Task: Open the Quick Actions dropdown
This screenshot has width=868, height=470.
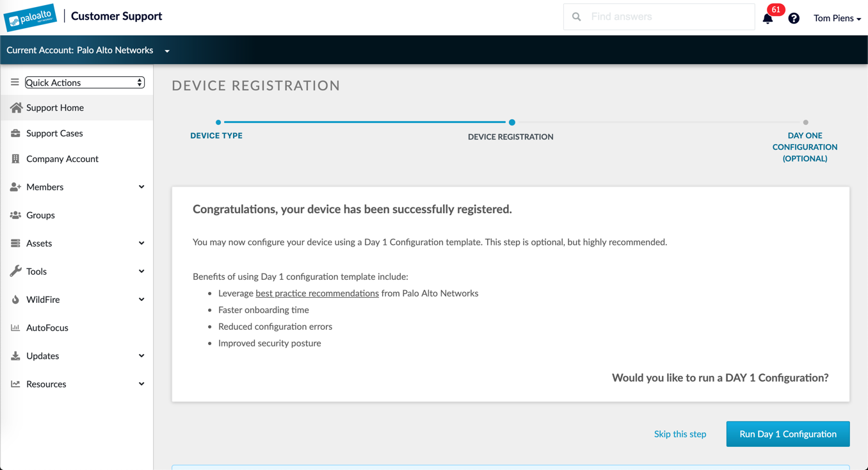Action: (x=84, y=83)
